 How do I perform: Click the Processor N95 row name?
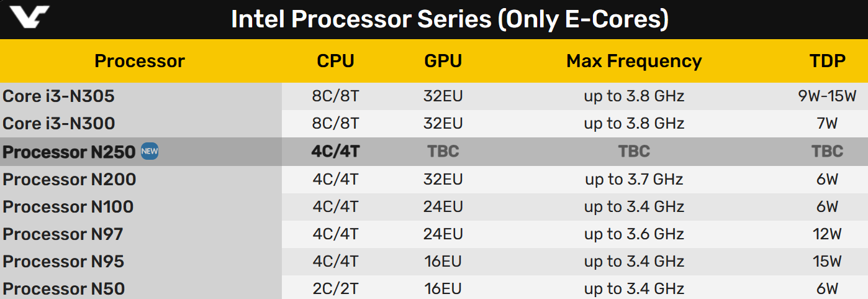coord(64,261)
